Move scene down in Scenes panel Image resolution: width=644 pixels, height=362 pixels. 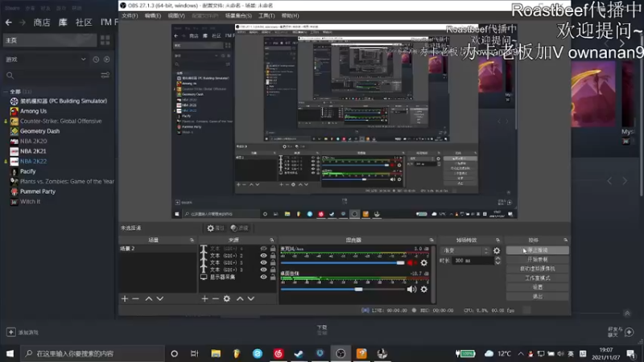(159, 298)
